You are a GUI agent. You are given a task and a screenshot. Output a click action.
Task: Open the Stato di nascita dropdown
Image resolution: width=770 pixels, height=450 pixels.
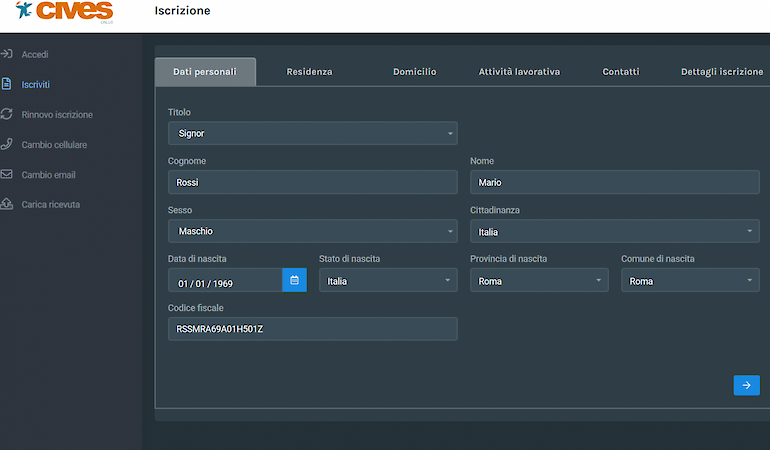[388, 281]
